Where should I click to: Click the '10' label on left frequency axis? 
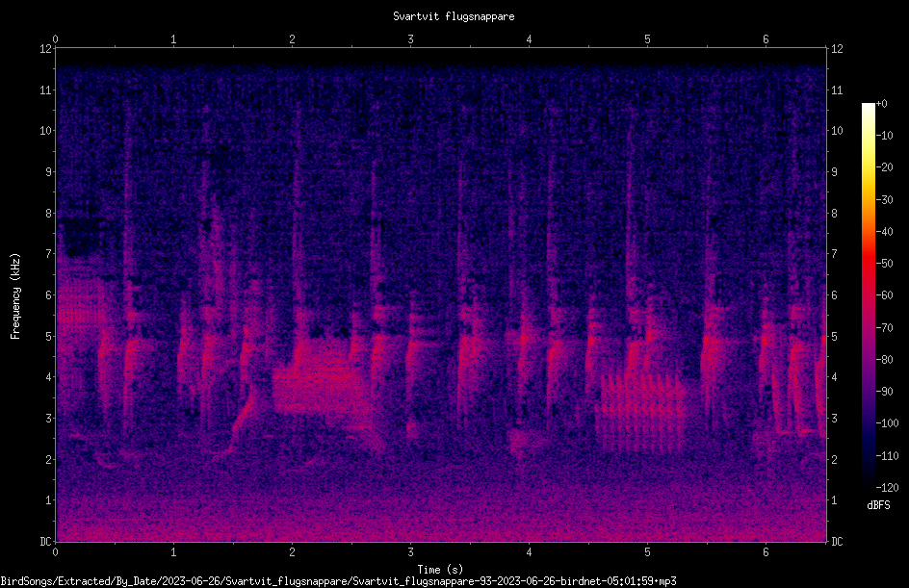point(45,131)
